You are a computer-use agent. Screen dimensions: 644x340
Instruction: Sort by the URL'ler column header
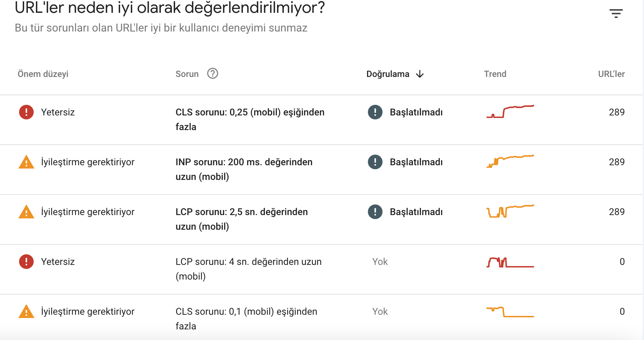pyautogui.click(x=611, y=74)
